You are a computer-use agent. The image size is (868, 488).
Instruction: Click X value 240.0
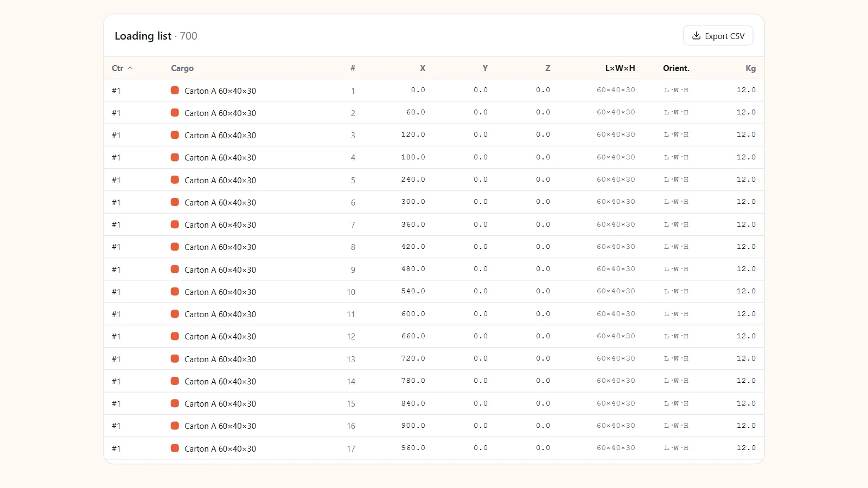413,179
